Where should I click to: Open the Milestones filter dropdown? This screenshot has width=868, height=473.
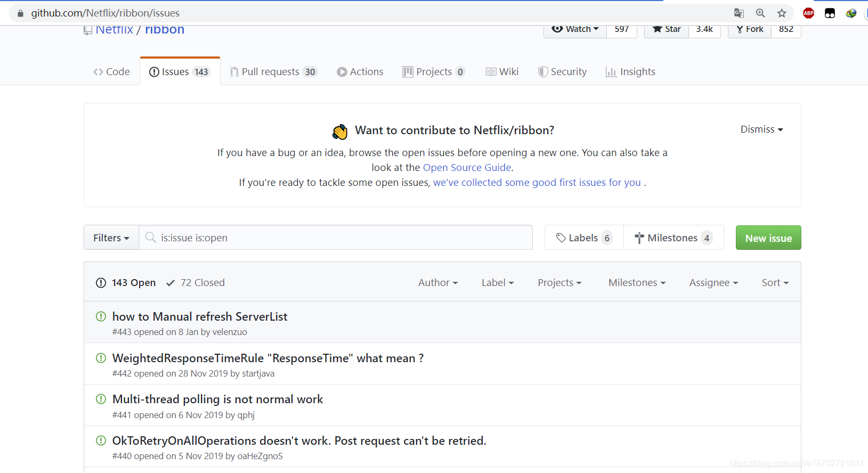tap(637, 283)
